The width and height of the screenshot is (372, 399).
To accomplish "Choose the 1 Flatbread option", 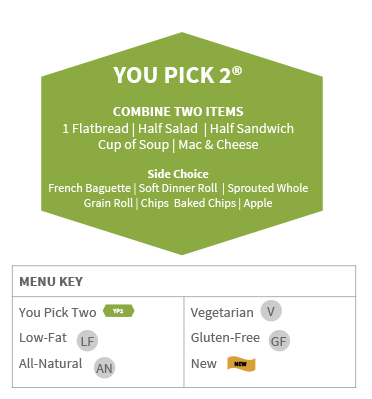I will coord(95,129).
